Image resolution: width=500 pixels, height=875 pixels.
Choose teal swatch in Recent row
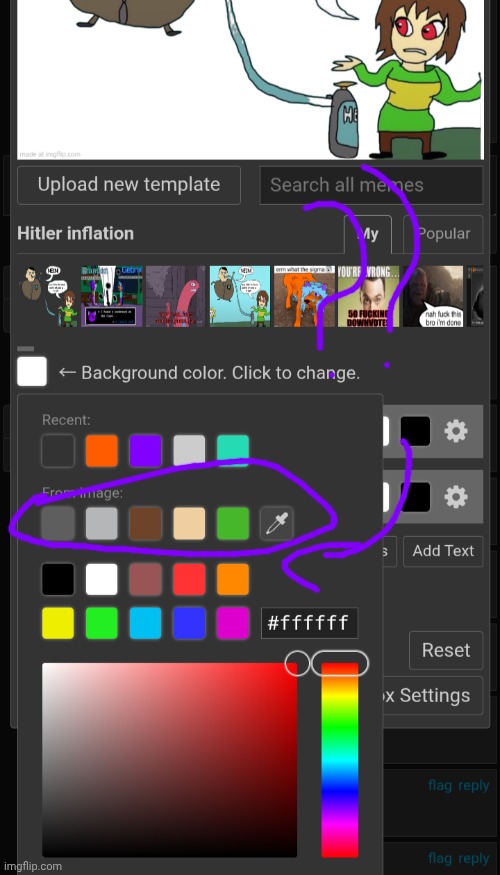point(233,450)
